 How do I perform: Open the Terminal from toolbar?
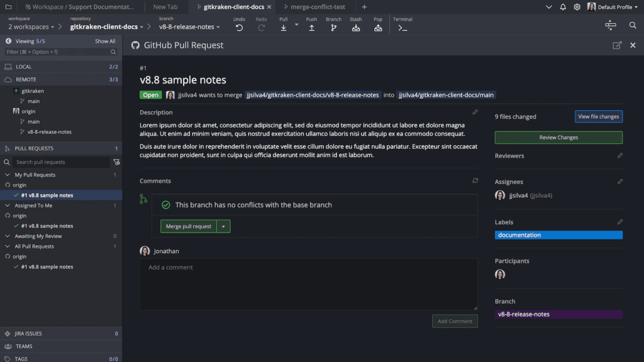point(402,28)
